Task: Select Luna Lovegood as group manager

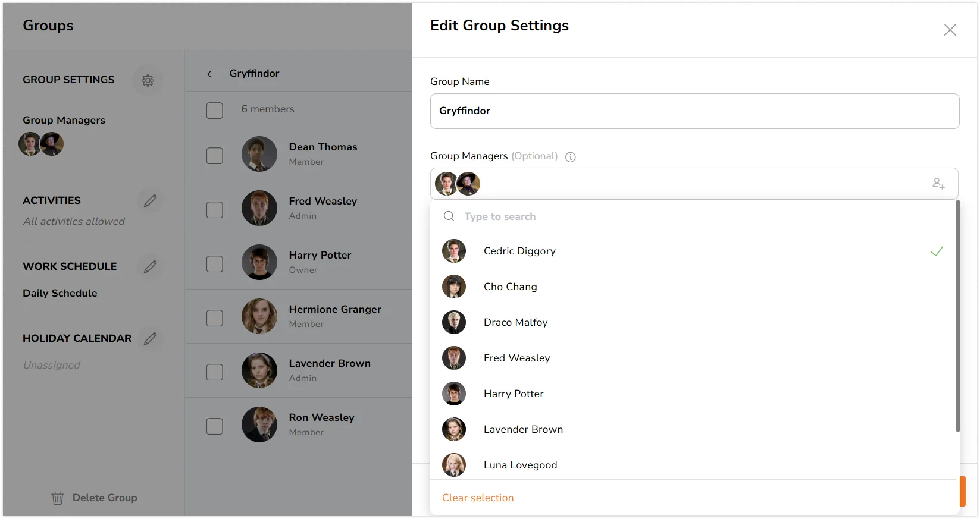Action: 693,465
